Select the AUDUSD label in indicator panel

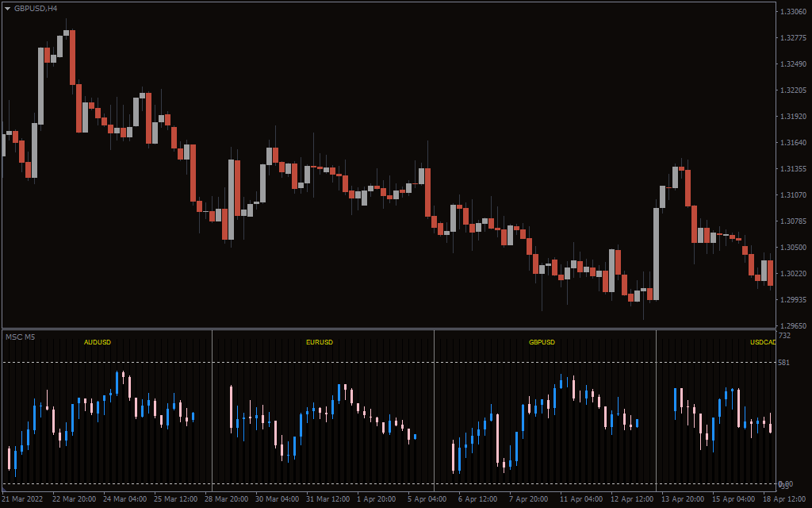(98, 342)
